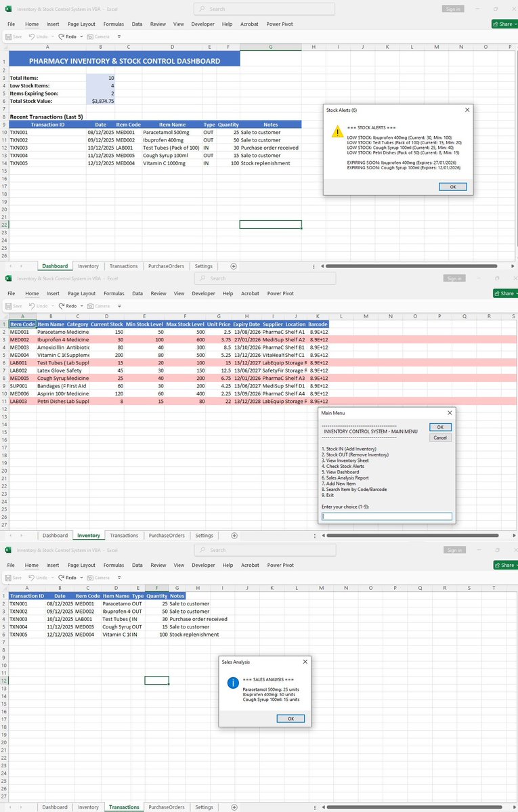This screenshot has height=812, width=518.
Task: Click horizontal scrollbar in the Dashboard window
Action: tap(412, 266)
